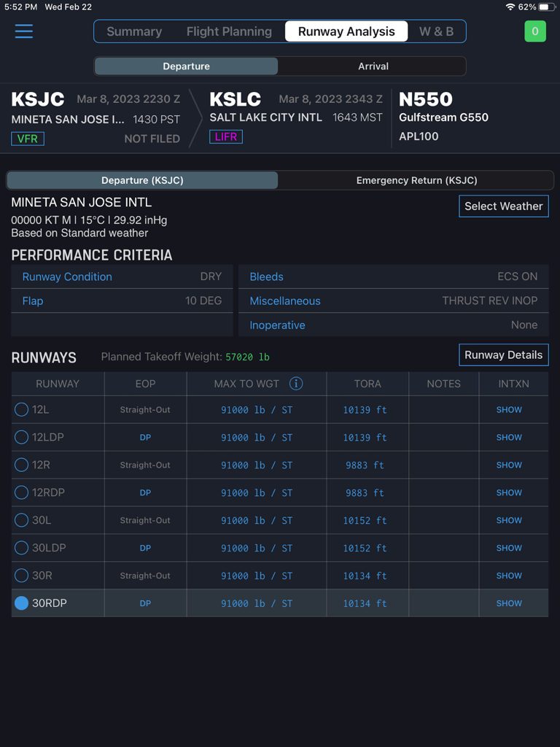Viewport: 560px width, 747px height.
Task: Open the W & B tab
Action: click(436, 31)
